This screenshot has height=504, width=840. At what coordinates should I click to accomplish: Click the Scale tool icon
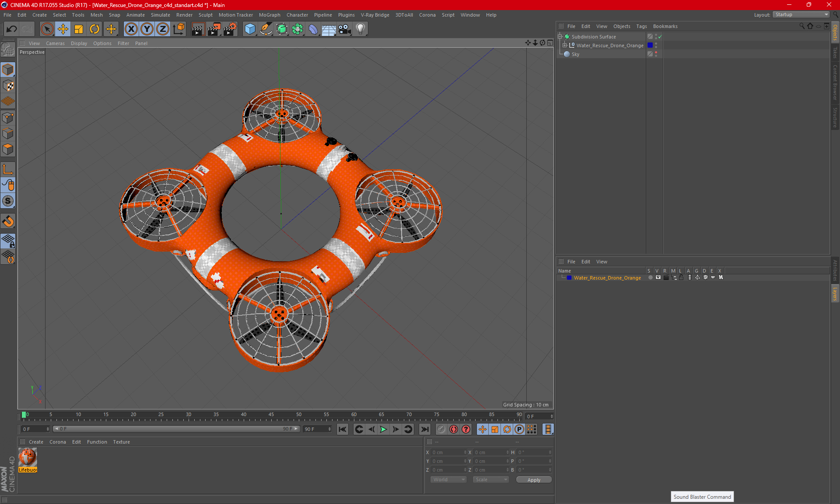(x=79, y=29)
